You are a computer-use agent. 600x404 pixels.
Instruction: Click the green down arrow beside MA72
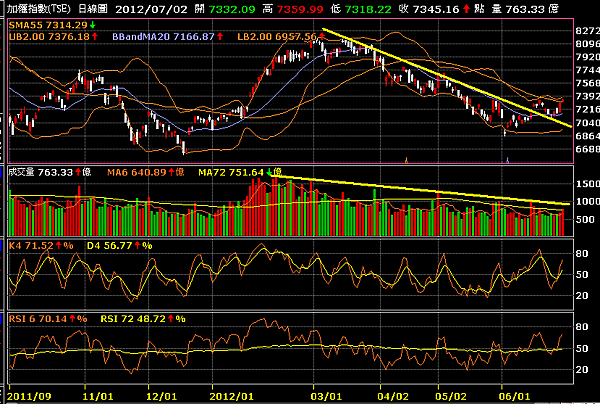270,173
